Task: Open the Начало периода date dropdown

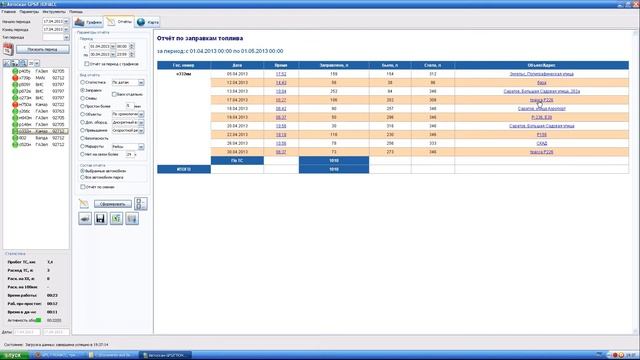Action: point(66,21)
